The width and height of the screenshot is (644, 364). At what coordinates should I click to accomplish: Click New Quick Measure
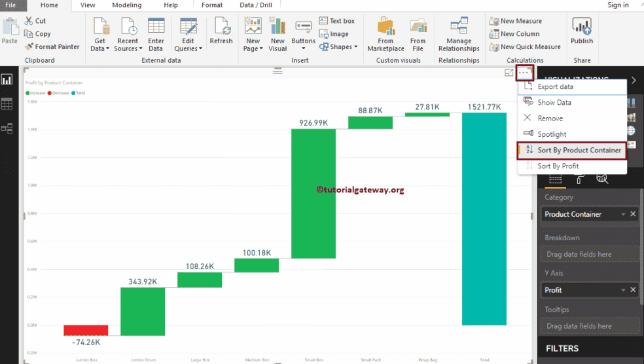[525, 47]
